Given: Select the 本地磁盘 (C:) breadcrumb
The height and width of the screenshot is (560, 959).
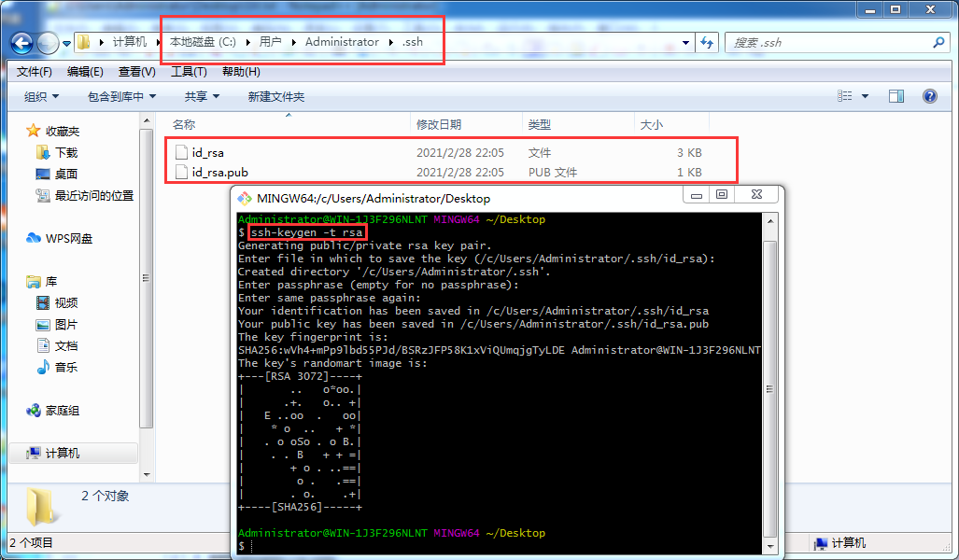Looking at the screenshot, I should click(203, 42).
